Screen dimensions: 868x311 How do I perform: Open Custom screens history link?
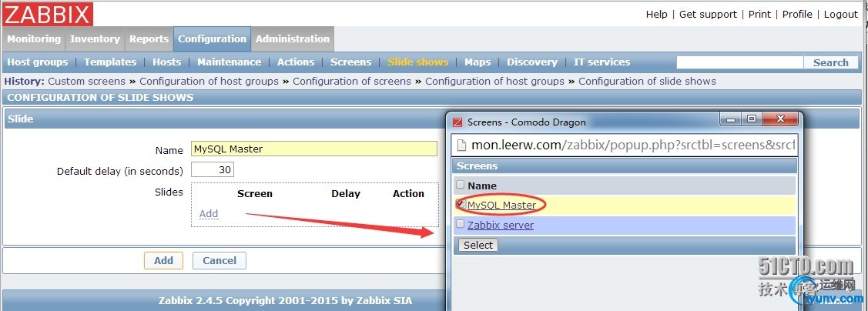pos(87,82)
